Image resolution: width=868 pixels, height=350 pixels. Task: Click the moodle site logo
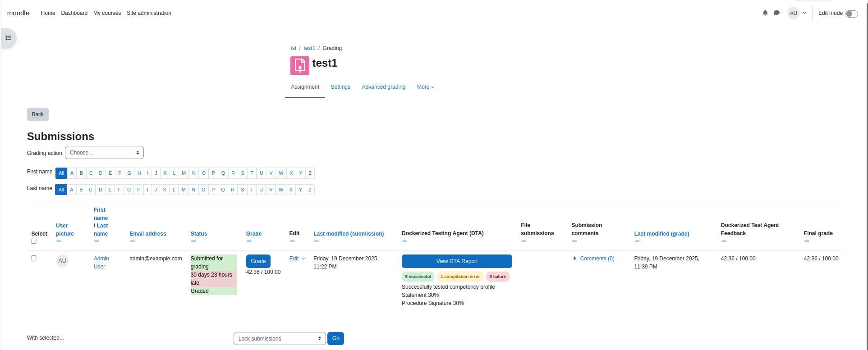18,13
